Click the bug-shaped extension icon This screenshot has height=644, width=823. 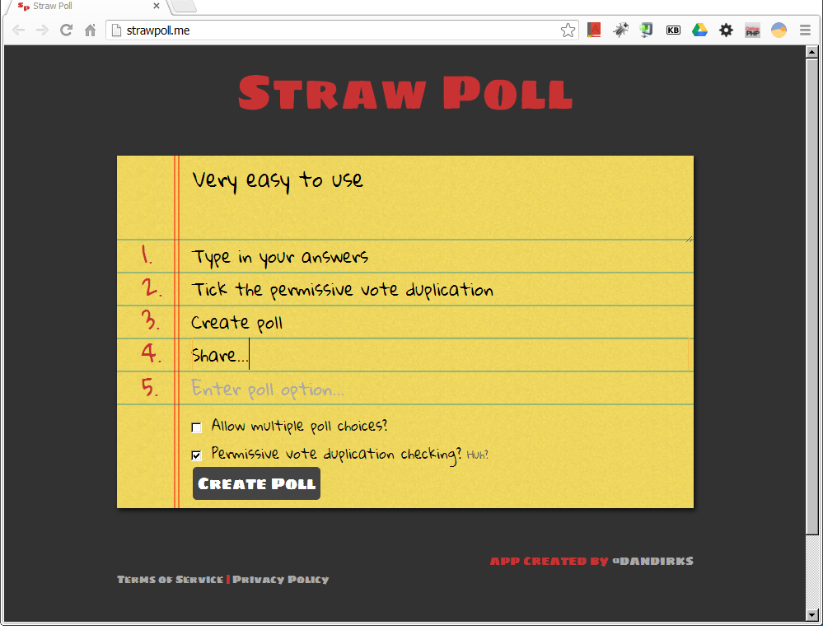(x=620, y=30)
